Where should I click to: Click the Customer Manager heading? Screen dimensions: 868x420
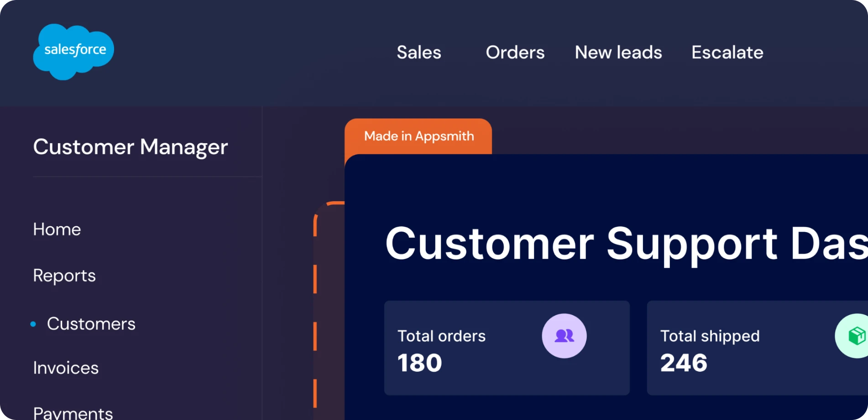coord(131,147)
